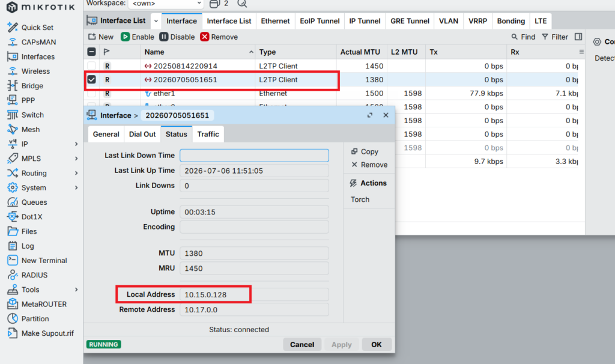Launch New Terminal
The width and height of the screenshot is (615, 364).
point(37,261)
